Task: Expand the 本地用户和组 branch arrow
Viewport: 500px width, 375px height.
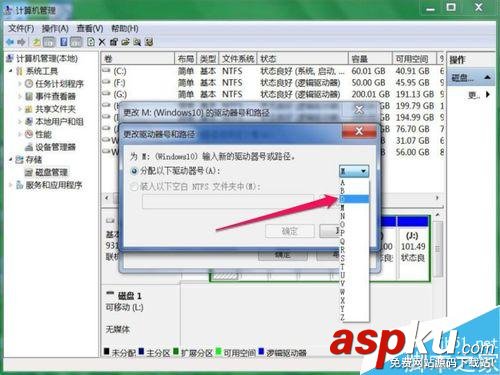Action: tap(20, 122)
